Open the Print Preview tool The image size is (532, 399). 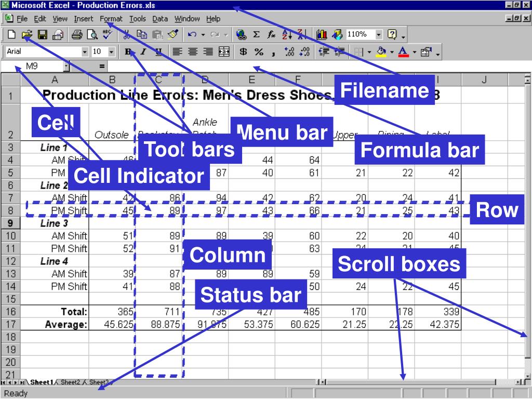pos(92,35)
